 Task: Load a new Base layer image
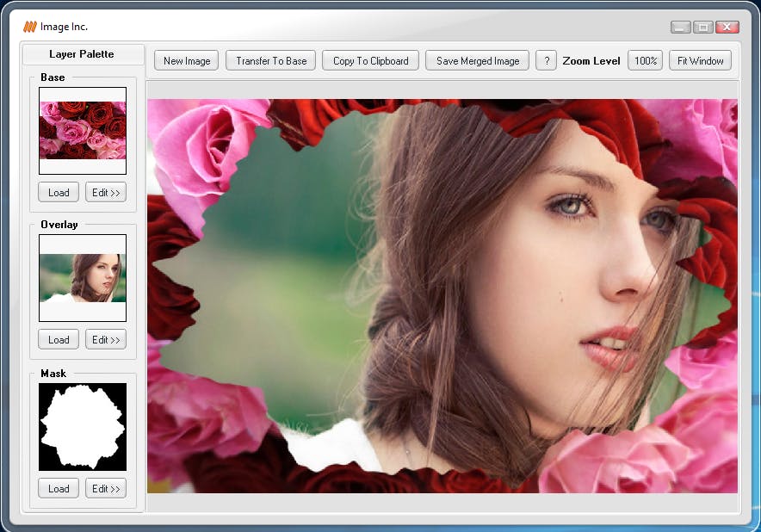tap(59, 192)
